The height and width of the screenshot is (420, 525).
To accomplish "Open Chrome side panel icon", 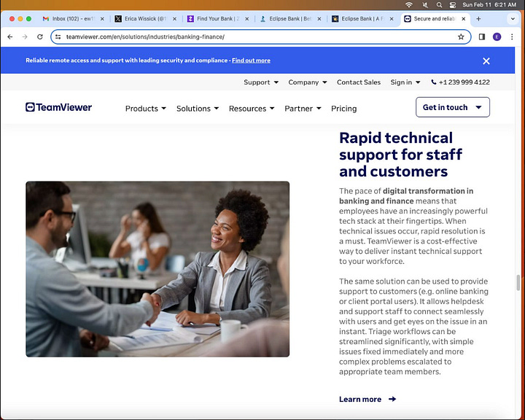I will pyautogui.click(x=482, y=37).
